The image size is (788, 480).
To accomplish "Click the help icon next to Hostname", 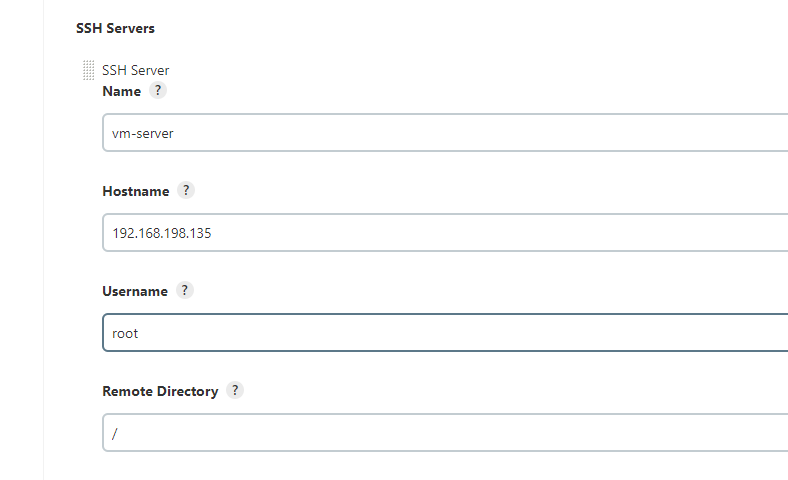I will 186,190.
